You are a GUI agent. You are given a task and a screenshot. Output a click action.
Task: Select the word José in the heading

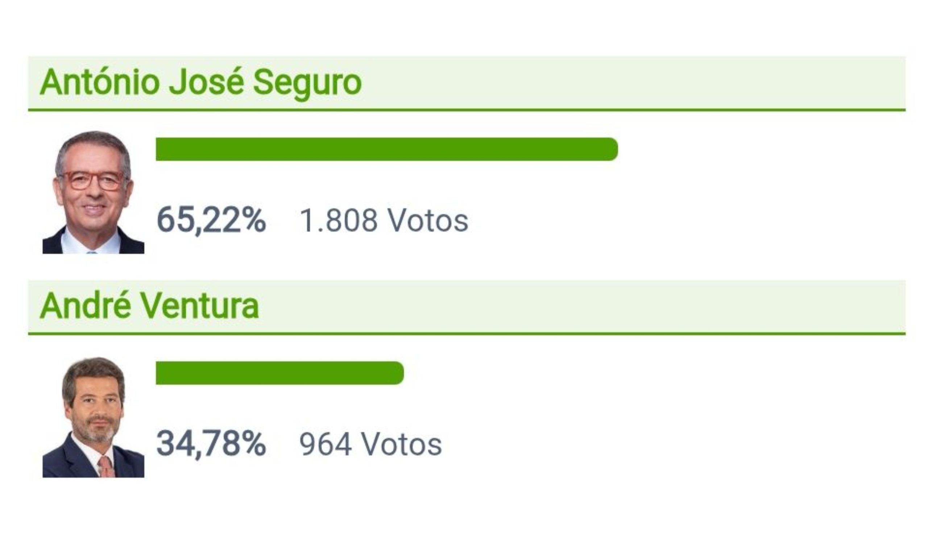tap(206, 83)
